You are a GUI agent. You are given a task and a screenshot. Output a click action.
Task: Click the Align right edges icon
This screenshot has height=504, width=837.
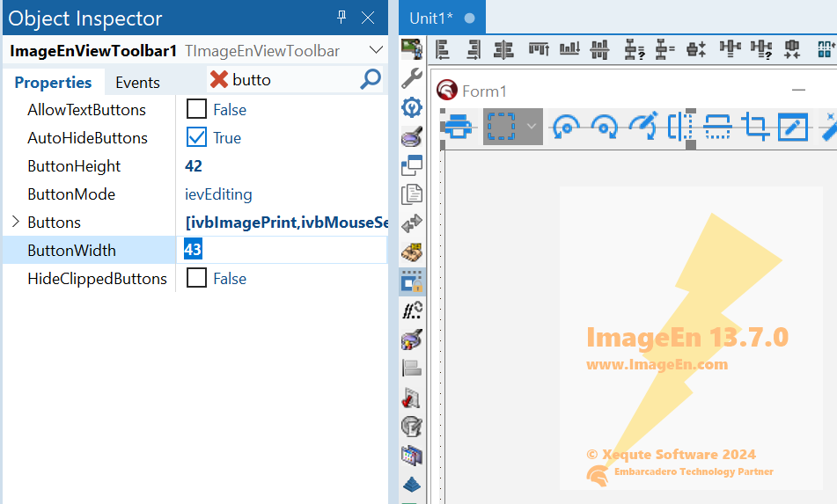(474, 49)
